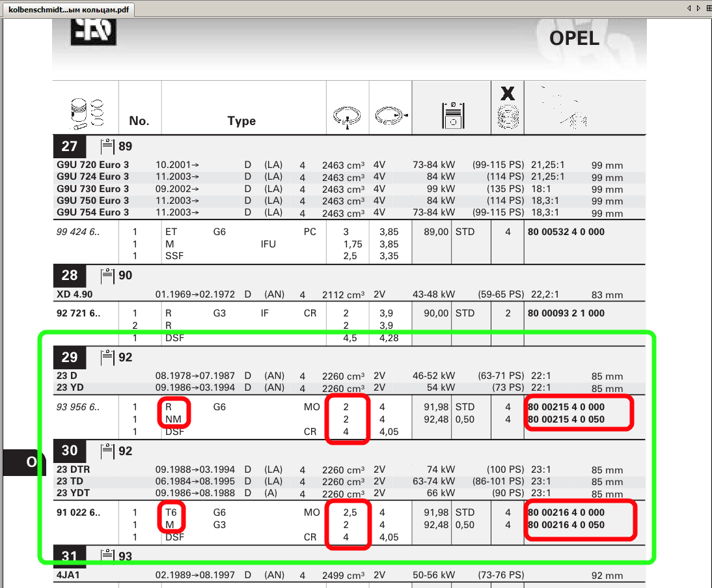Image resolution: width=712 pixels, height=588 pixels.
Task: Click ring set number '80 00215 4 0 000'
Action: click(x=566, y=407)
